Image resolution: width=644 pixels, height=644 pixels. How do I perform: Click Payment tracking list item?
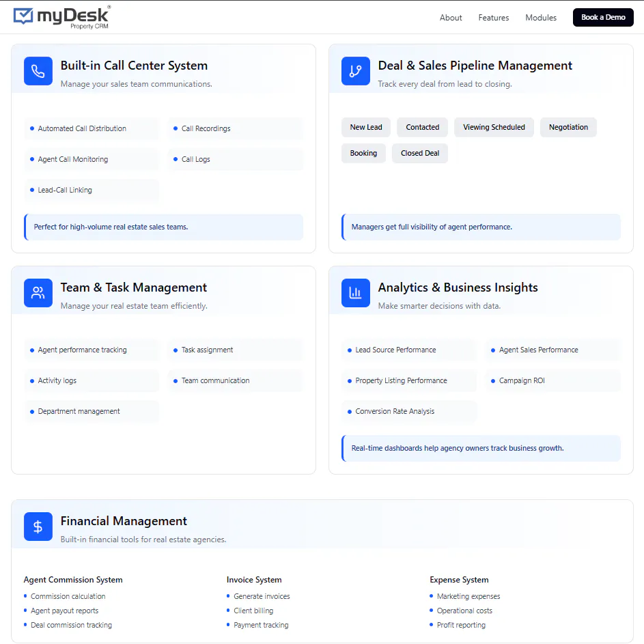coord(261,625)
